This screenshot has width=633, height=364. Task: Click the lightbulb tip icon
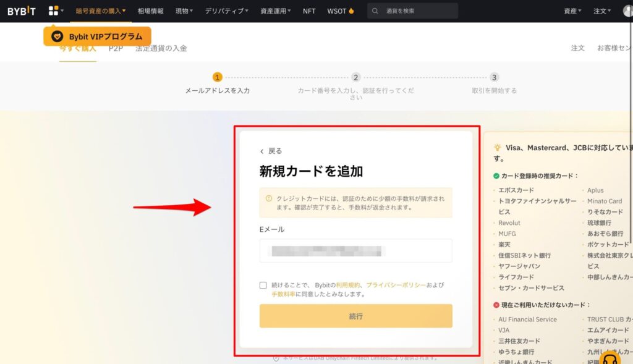(x=498, y=148)
